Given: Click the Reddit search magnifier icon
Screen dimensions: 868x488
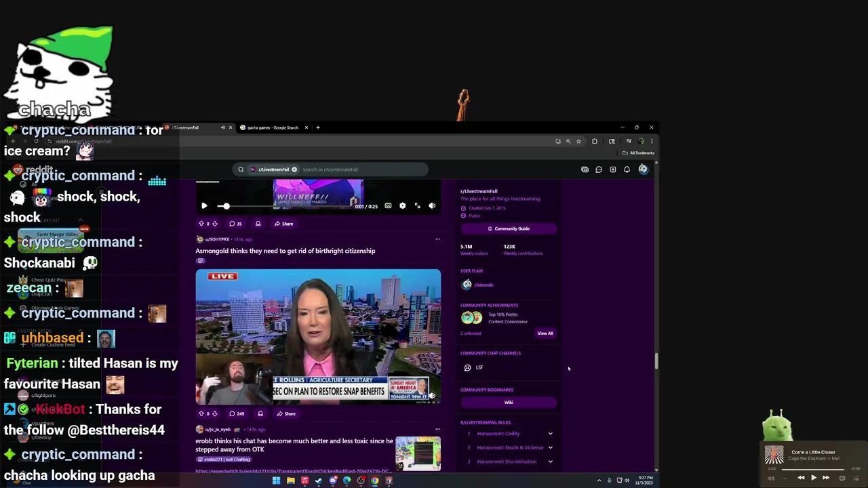Looking at the screenshot, I should pos(241,169).
